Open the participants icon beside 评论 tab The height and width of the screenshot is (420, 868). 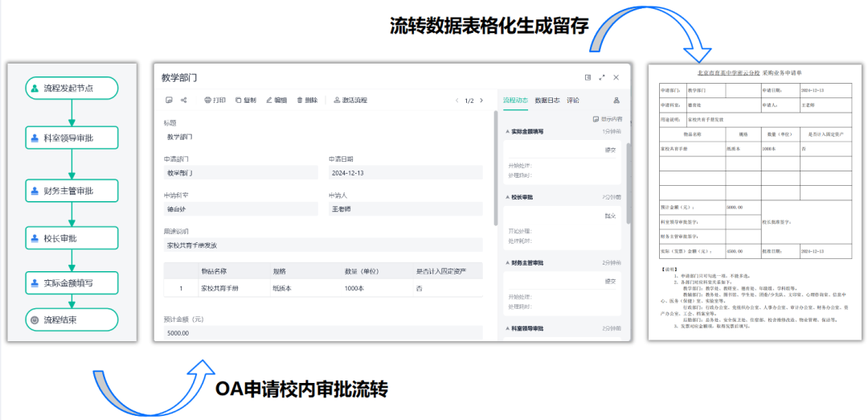click(x=616, y=101)
